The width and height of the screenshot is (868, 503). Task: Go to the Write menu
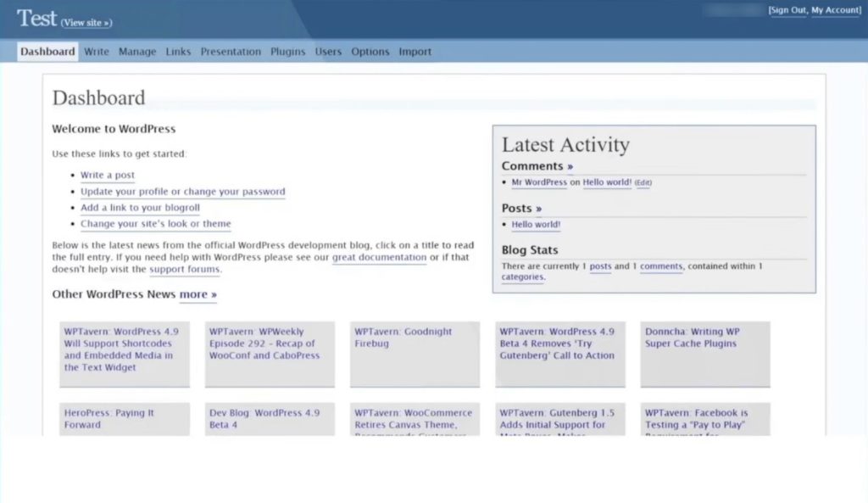coord(97,52)
